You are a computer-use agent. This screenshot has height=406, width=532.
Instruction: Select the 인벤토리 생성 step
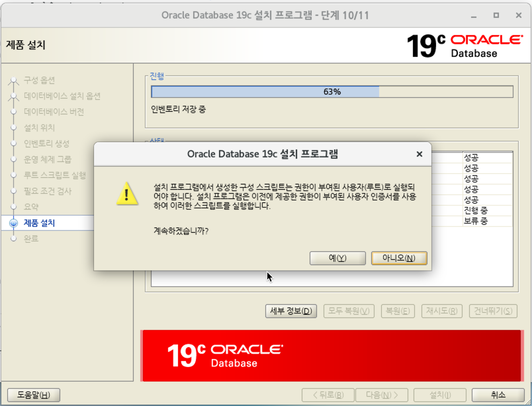tap(46, 143)
